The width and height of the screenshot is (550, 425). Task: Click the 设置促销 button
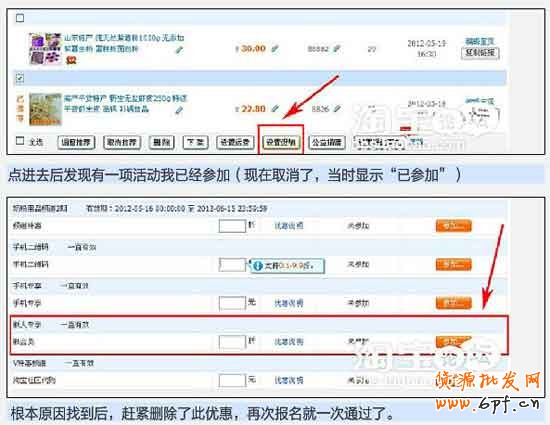click(x=281, y=142)
